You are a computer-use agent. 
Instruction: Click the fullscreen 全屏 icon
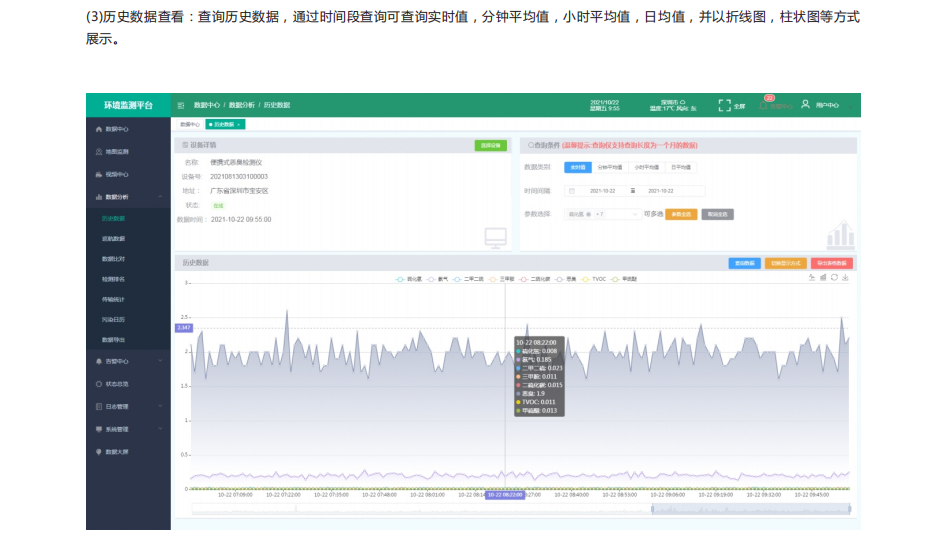(x=724, y=105)
